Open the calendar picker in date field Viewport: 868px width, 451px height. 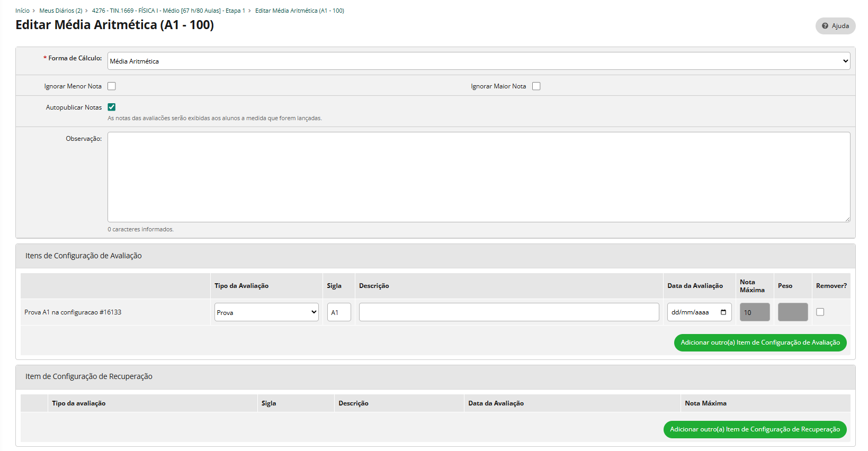coord(723,312)
